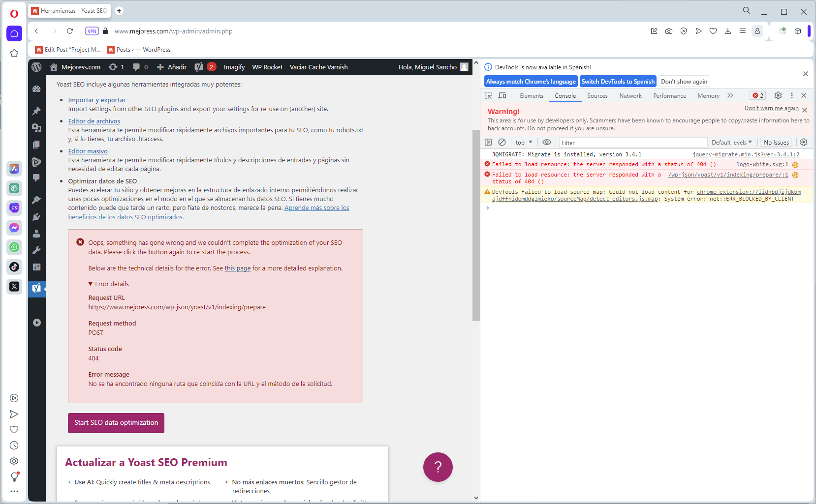Viewport: 816px width, 504px height.
Task: Open Imagify admin bar menu
Action: point(234,67)
